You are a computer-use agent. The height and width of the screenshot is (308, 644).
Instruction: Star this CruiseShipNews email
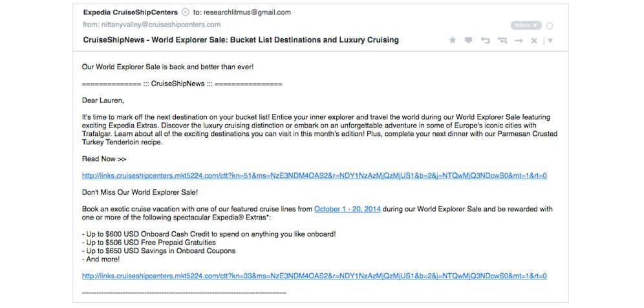(x=453, y=40)
